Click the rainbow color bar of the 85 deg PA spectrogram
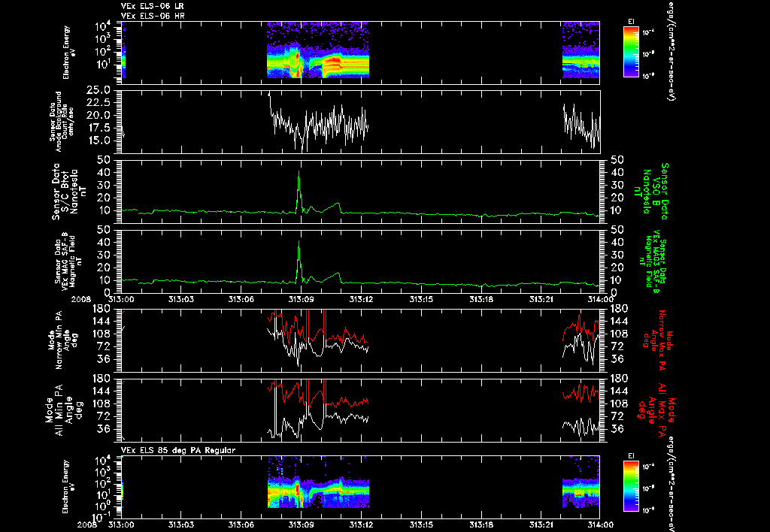This screenshot has width=770, height=532. 631,486
